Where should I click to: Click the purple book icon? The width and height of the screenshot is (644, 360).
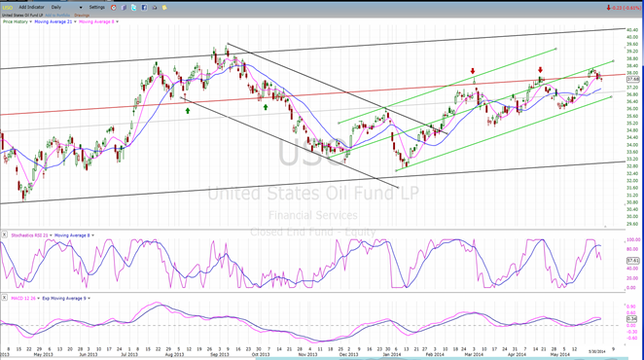tap(125, 8)
